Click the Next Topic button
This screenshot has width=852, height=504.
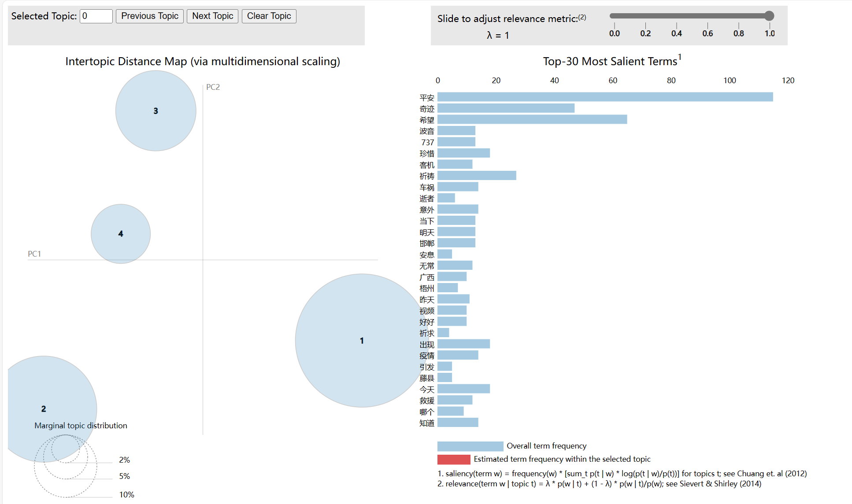(x=212, y=16)
